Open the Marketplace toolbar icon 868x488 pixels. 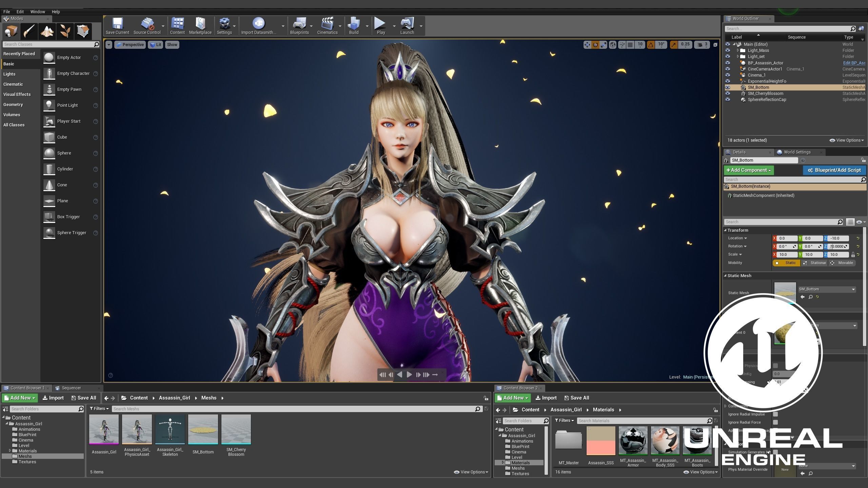[200, 26]
